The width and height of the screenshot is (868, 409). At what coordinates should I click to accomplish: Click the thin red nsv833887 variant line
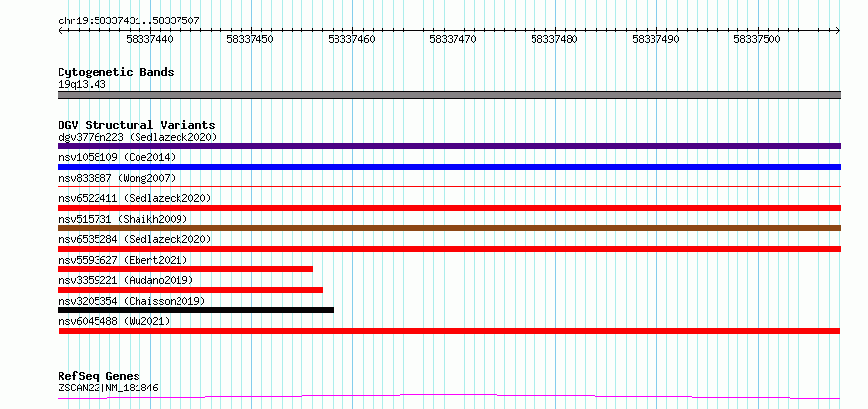tap(449, 187)
